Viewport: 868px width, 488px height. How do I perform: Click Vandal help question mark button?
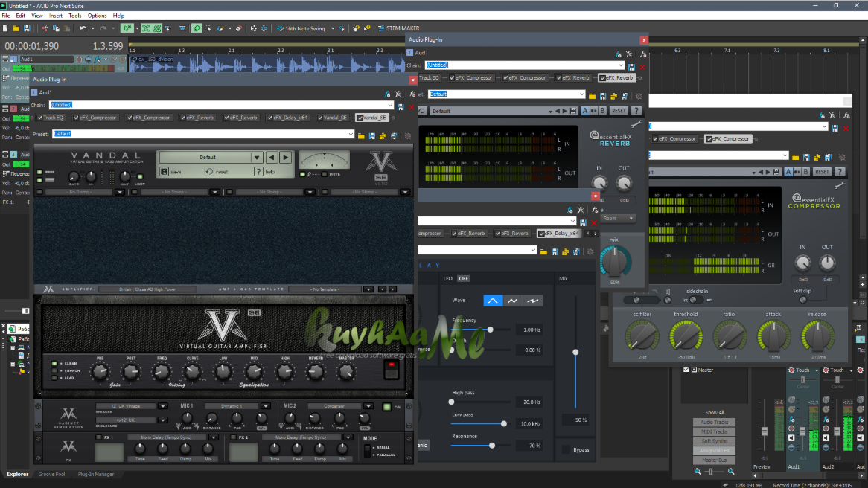click(258, 172)
